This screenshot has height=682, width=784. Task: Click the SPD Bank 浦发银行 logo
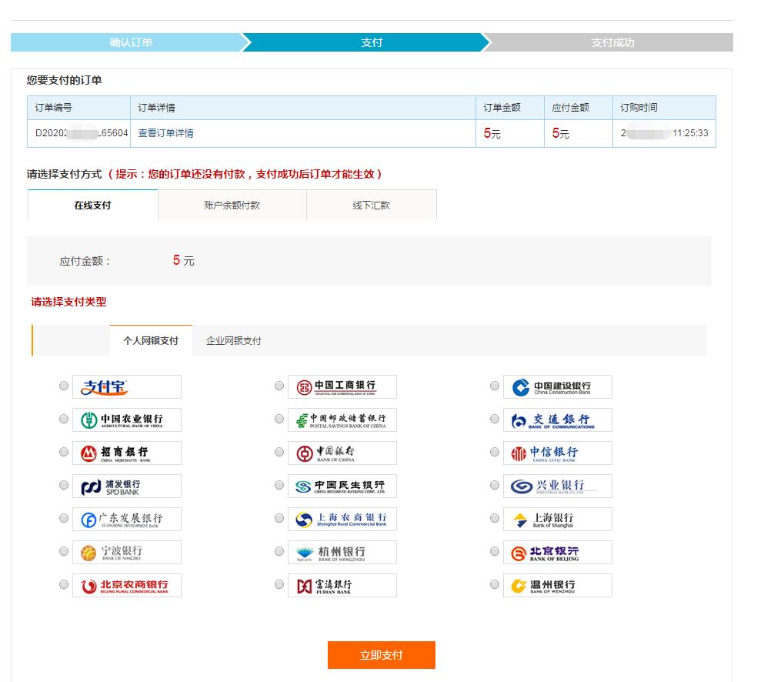point(126,486)
